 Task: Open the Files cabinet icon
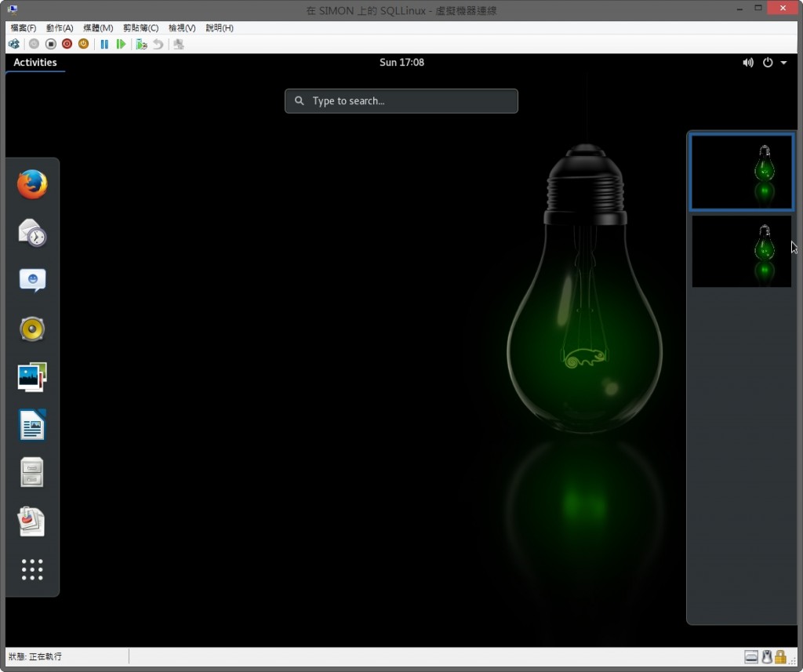[x=32, y=472]
